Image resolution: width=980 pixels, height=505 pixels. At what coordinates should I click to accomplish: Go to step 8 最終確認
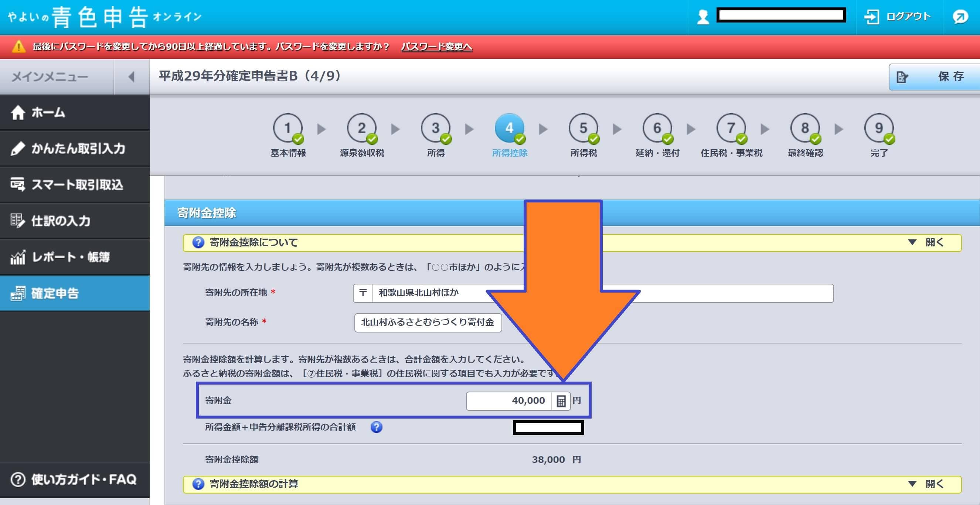coord(805,135)
